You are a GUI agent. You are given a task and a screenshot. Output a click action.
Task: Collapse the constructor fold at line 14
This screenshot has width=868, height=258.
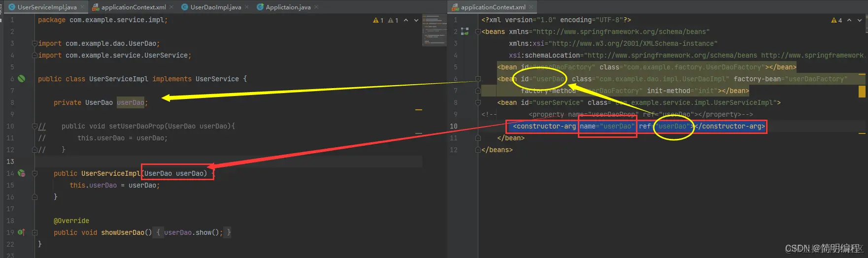click(x=34, y=173)
